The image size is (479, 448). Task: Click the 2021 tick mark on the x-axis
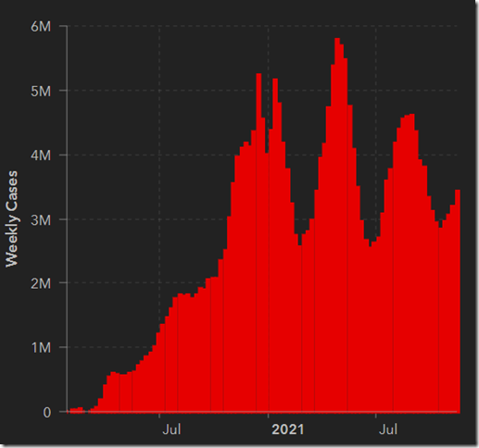[x=269, y=416]
